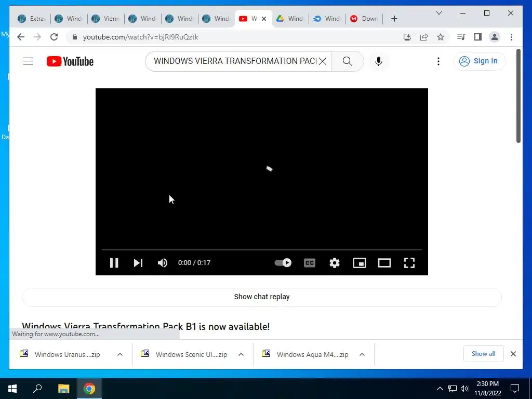
Task: Switch to the Vienn tab
Action: (105, 19)
